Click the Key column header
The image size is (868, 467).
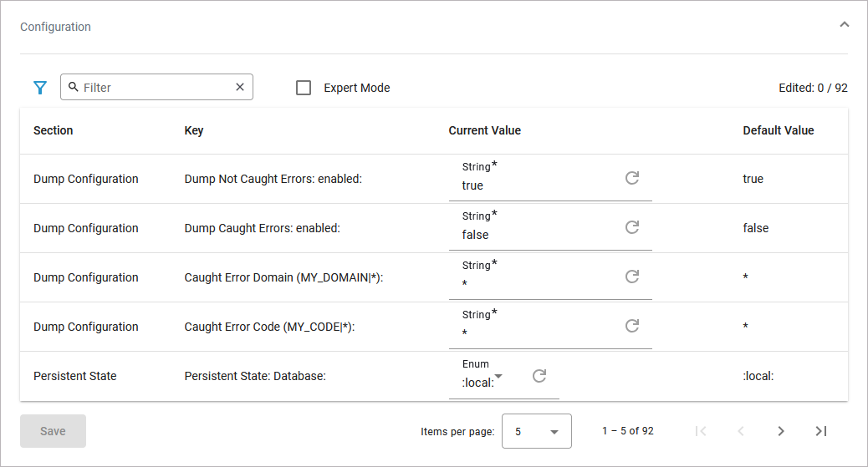(x=194, y=130)
